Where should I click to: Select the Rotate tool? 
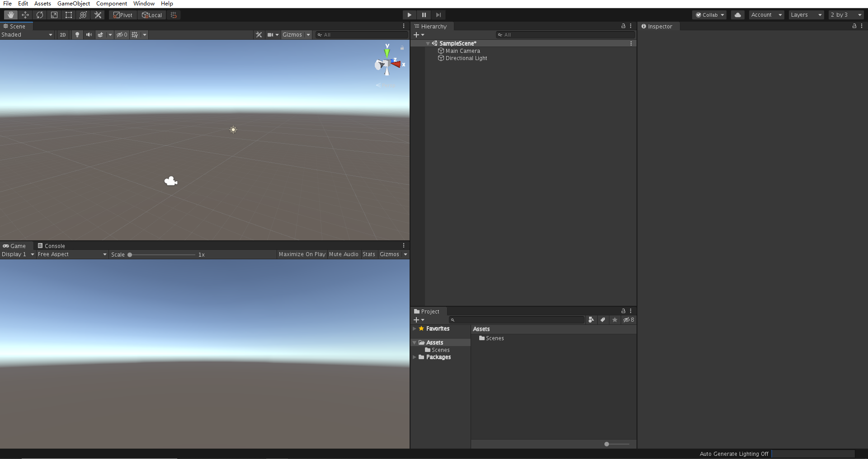(40, 15)
